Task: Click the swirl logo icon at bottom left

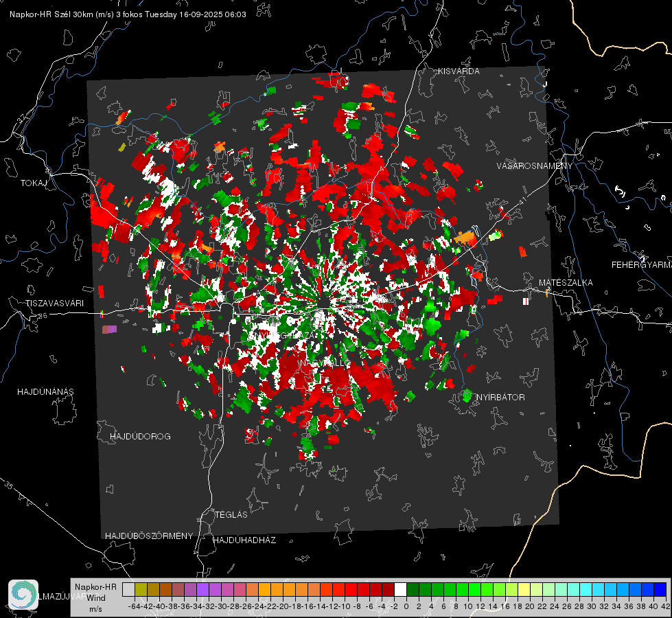Action: (x=23, y=595)
